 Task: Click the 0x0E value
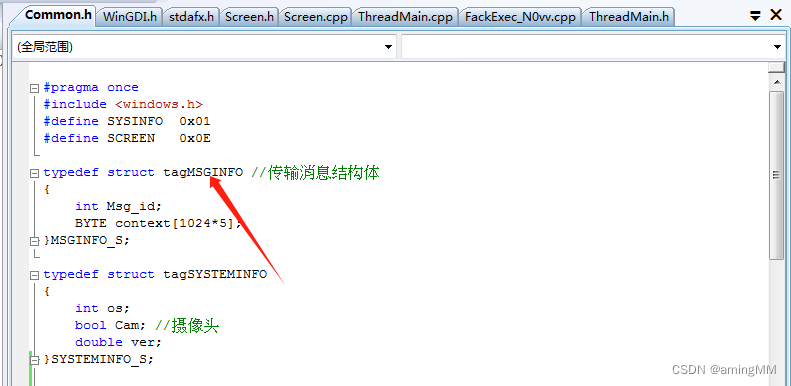click(195, 138)
